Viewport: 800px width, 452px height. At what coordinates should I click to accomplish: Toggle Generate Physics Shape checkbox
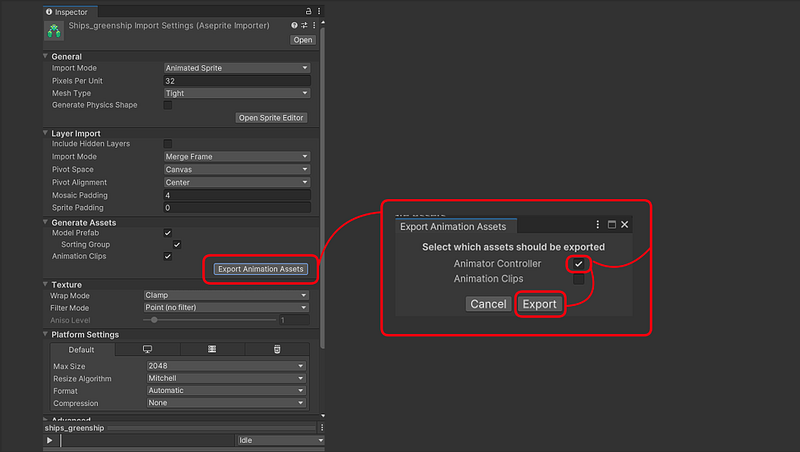pyautogui.click(x=168, y=105)
